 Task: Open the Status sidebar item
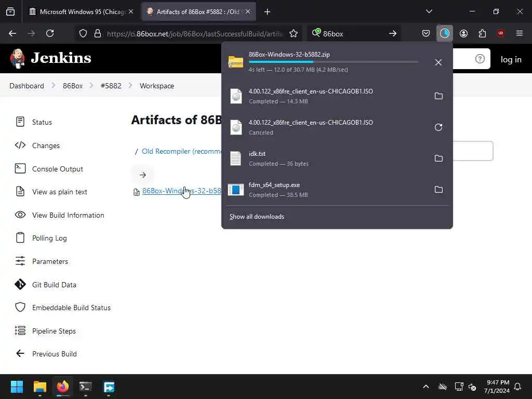pos(34,122)
